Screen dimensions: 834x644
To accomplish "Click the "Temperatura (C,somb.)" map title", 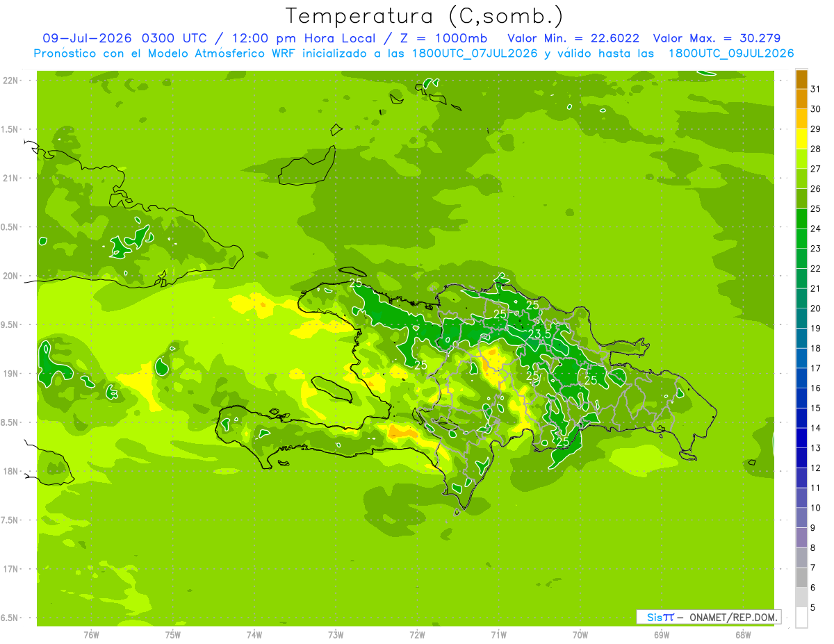I will pos(425,16).
